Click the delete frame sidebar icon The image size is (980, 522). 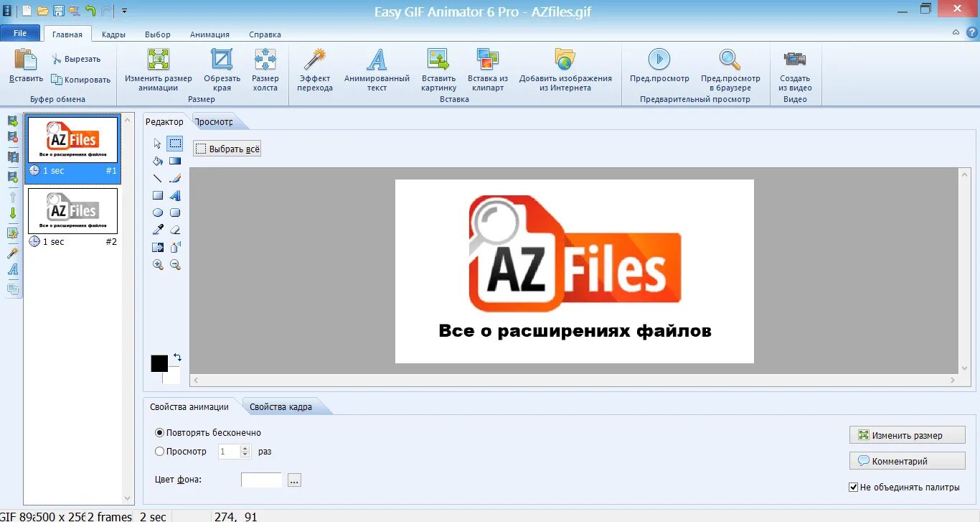12,136
